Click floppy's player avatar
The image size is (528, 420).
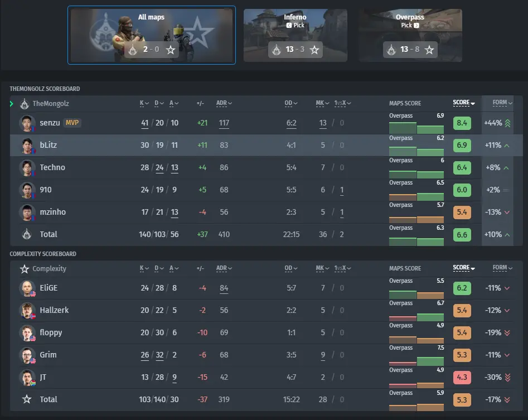point(27,333)
